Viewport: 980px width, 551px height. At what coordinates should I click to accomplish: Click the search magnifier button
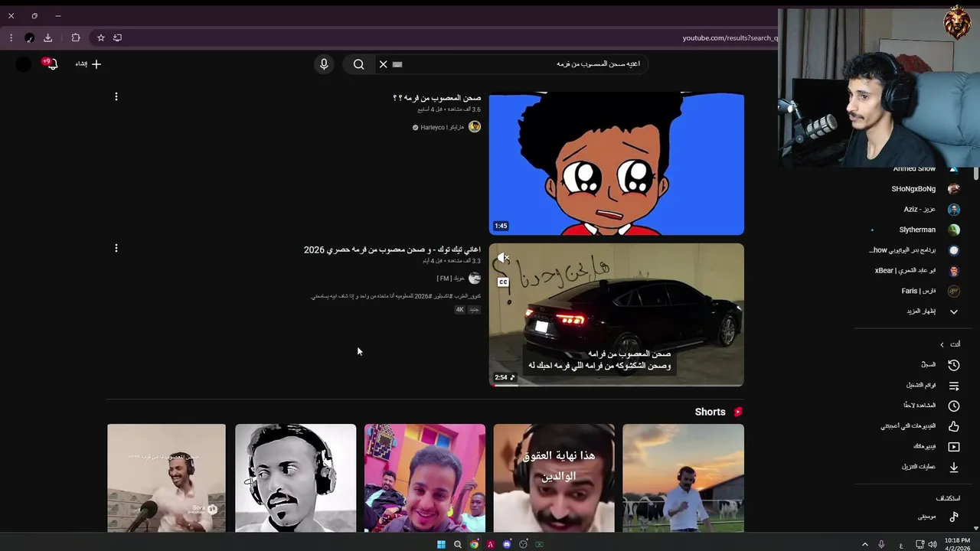click(358, 64)
